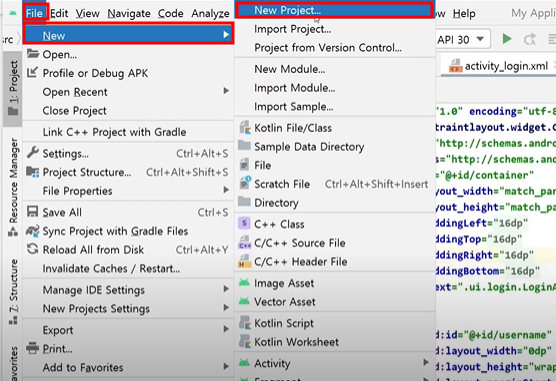Click the Activity android icon
The image size is (556, 381).
coord(244,363)
